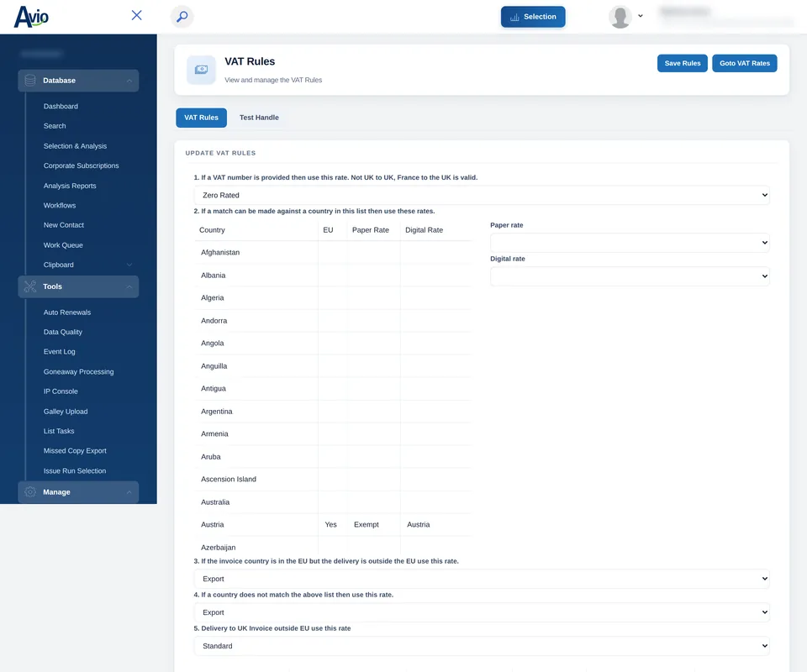The image size is (807, 672).
Task: Open Workflows menu item
Action: tap(60, 205)
